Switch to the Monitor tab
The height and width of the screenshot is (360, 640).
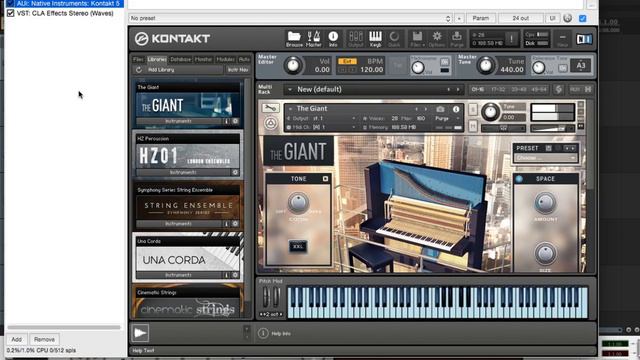coord(203,59)
